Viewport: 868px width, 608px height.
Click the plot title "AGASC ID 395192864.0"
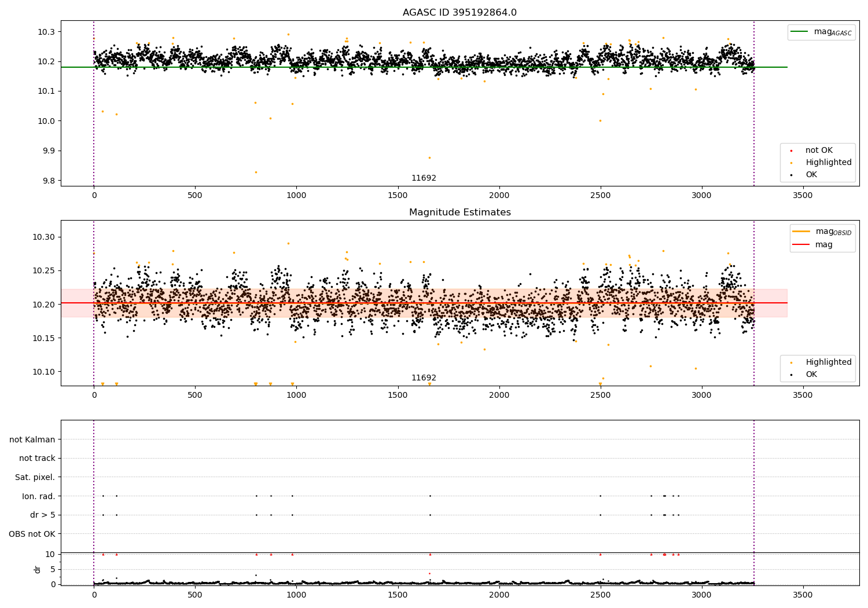(x=459, y=13)
